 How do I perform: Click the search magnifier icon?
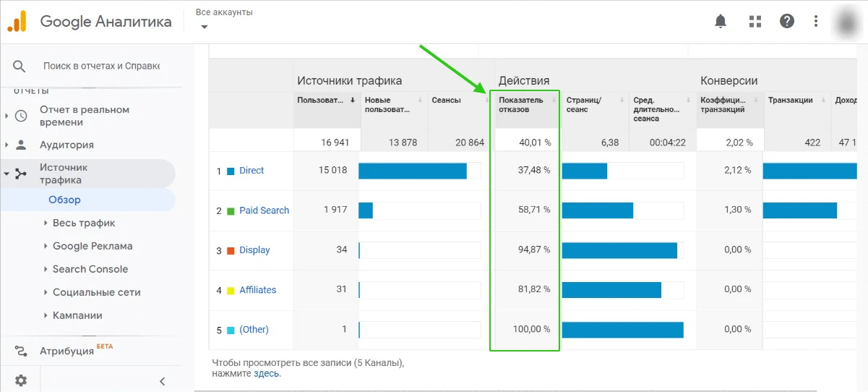coord(20,66)
